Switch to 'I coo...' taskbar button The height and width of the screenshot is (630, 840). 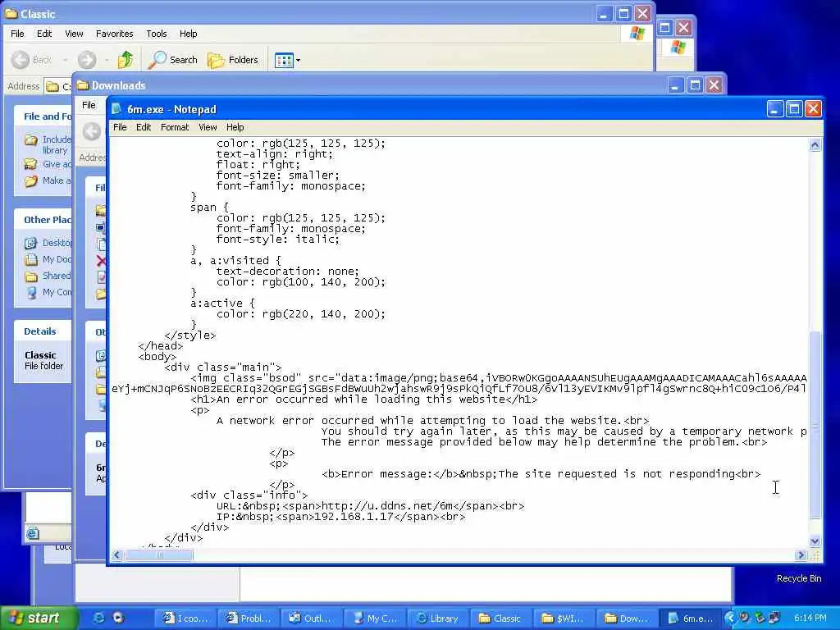tap(186, 619)
